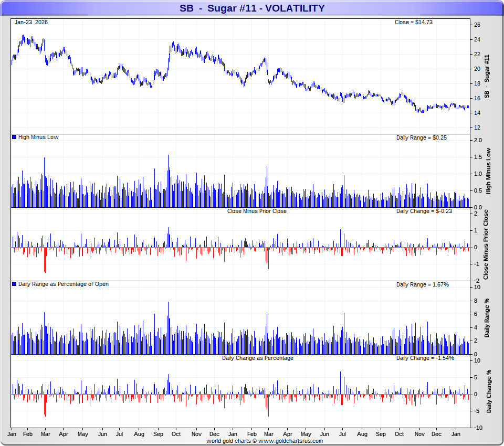Open the www.goldchartsrus.com footer link
The height and width of the screenshot is (446, 504).
289,441
